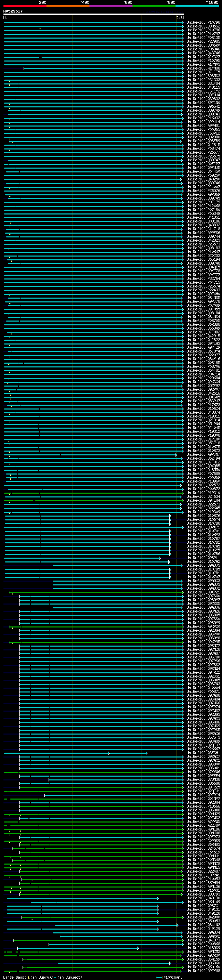Select the UniRef100_O43115 label
222x980 pixels.
pyautogui.click(x=203, y=88)
